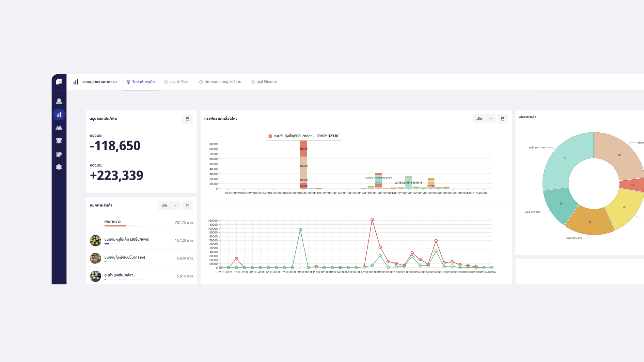Open calendar in กราฟความเคลื่อนไหว card

click(503, 119)
